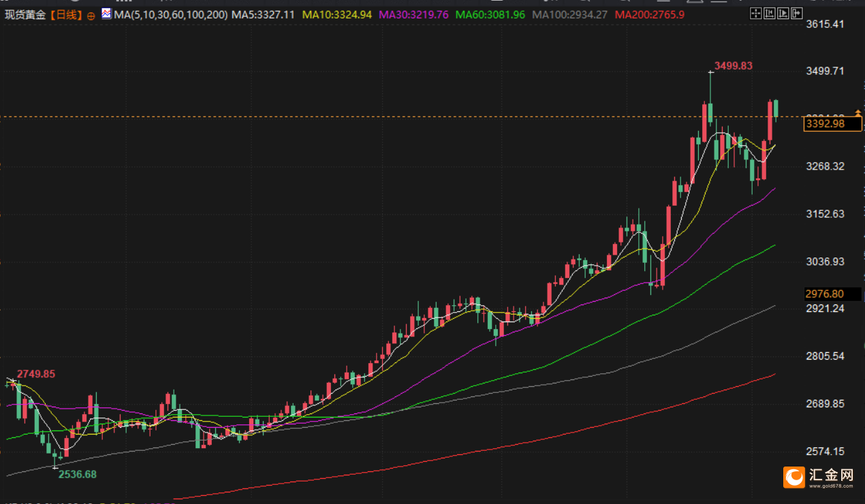Click the 3499.83 peak price label
This screenshot has width=865, height=504.
pyautogui.click(x=733, y=65)
